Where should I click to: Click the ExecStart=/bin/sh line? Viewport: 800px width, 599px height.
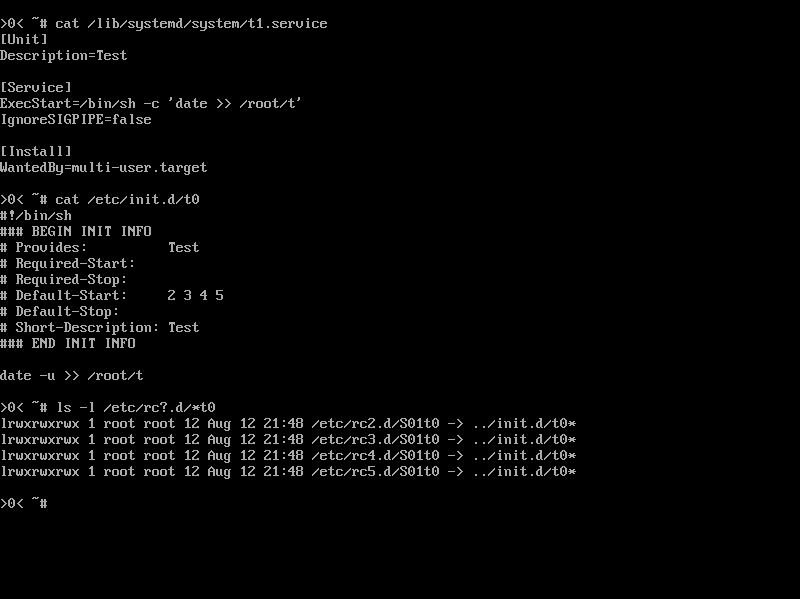click(151, 104)
